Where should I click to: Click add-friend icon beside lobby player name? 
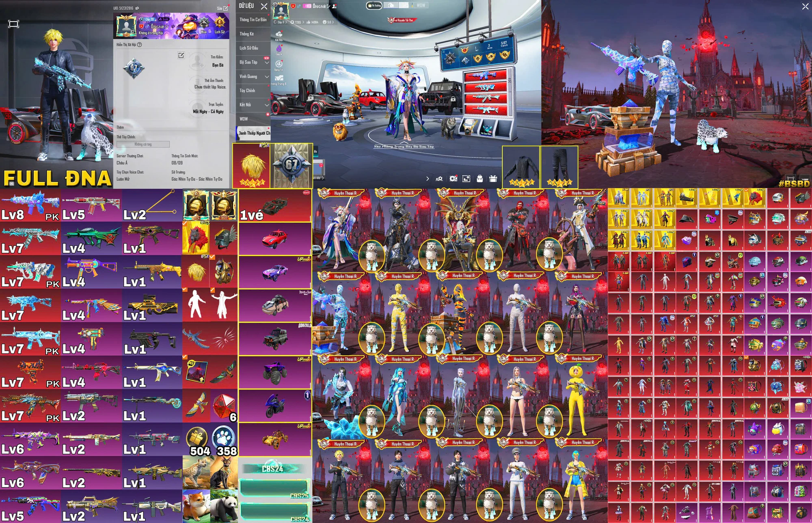pos(334,6)
